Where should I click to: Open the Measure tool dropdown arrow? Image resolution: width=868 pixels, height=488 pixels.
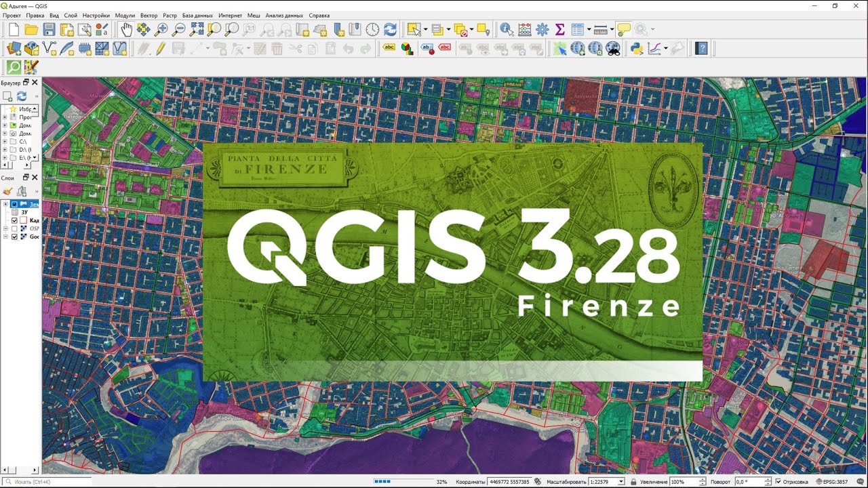(x=612, y=29)
